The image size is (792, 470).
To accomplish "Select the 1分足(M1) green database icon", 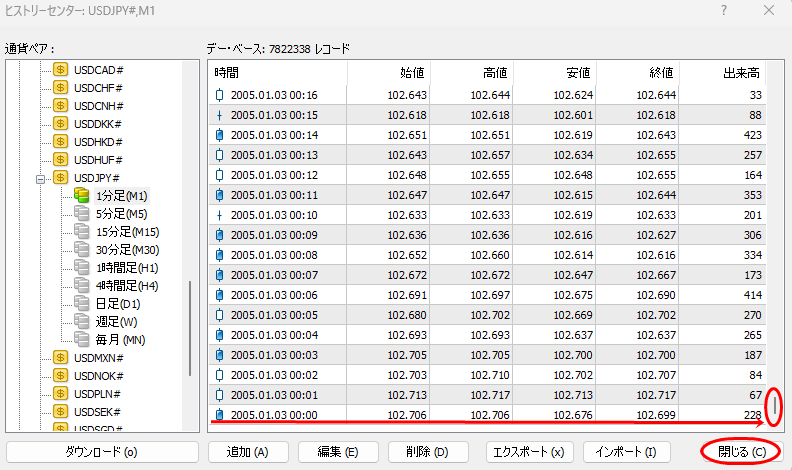I will pyautogui.click(x=82, y=196).
